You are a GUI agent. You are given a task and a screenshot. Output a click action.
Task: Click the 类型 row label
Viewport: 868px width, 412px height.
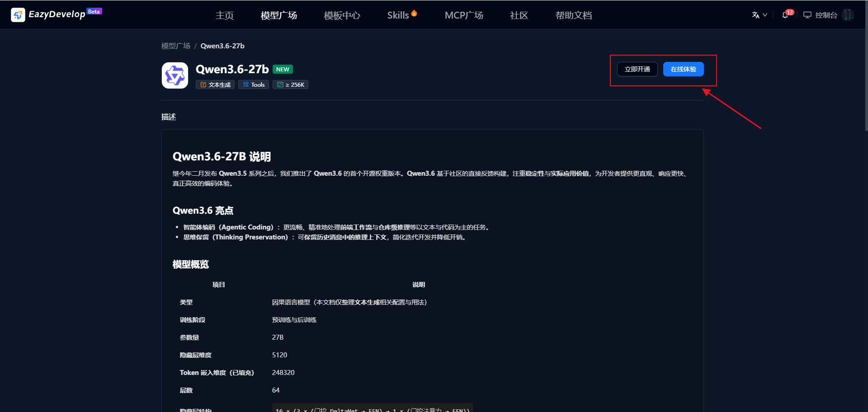click(x=186, y=302)
